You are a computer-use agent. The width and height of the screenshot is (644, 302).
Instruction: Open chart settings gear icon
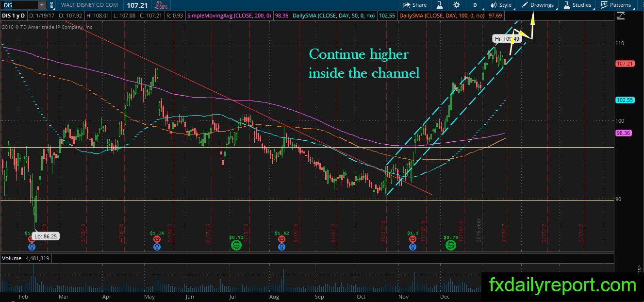coord(457,5)
